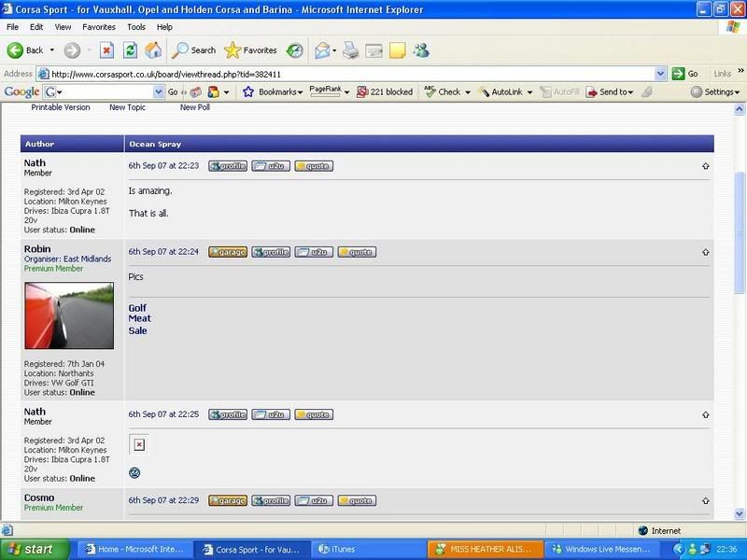Open the Tools menu

tap(136, 27)
